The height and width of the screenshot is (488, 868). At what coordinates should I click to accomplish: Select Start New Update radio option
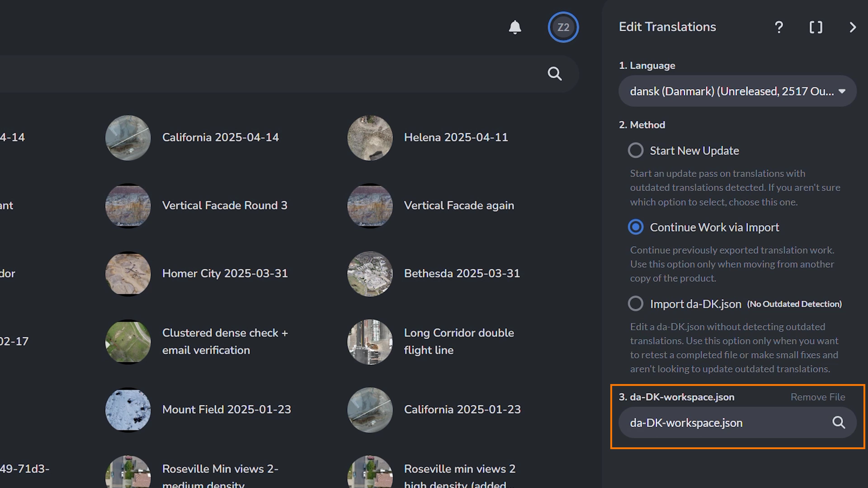635,150
